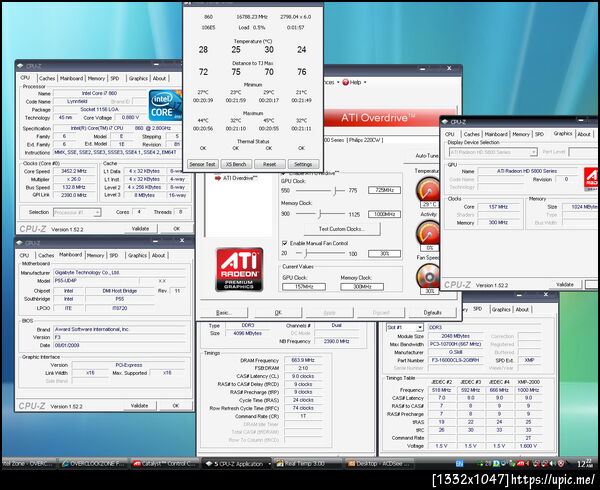Click the CPU-Z title bar icon of the Gigabyte Mainboard window
The width and height of the screenshot is (600, 490).
(20, 243)
